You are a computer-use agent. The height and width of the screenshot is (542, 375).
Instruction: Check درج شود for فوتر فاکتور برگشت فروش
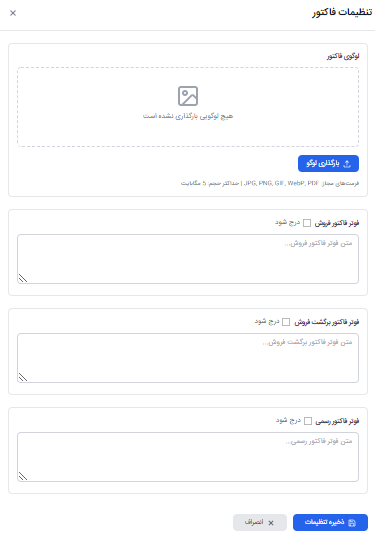[x=286, y=322]
